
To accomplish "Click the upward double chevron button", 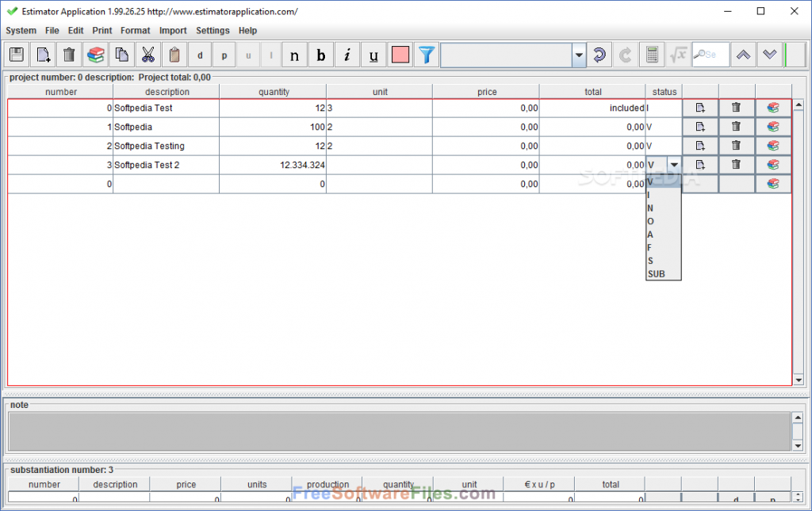I will (743, 55).
